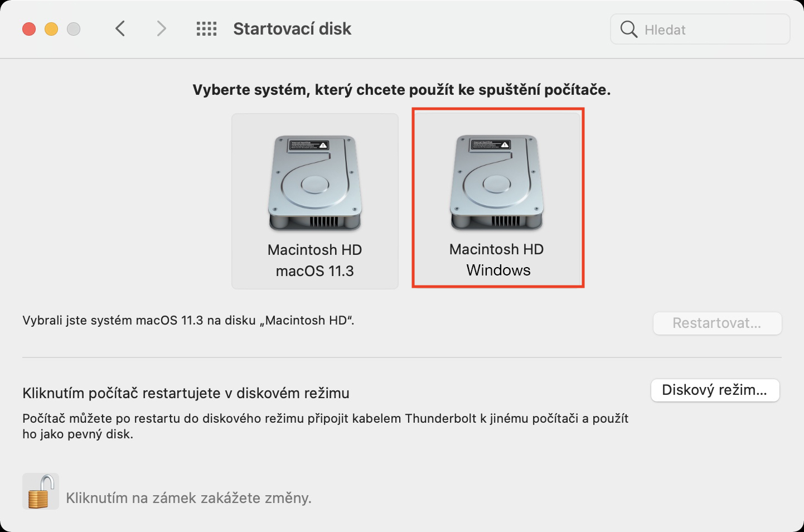Show all preferences via grid icon
The height and width of the screenshot is (532, 804).
pos(206,29)
